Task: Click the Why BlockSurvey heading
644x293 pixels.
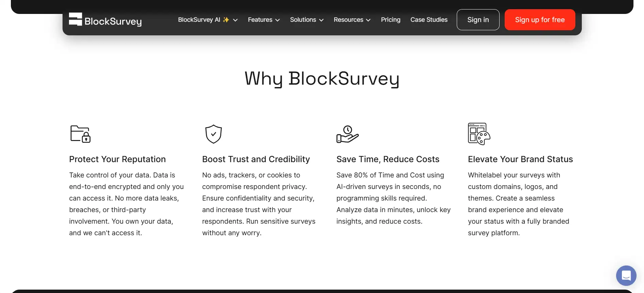Action: 322,79
